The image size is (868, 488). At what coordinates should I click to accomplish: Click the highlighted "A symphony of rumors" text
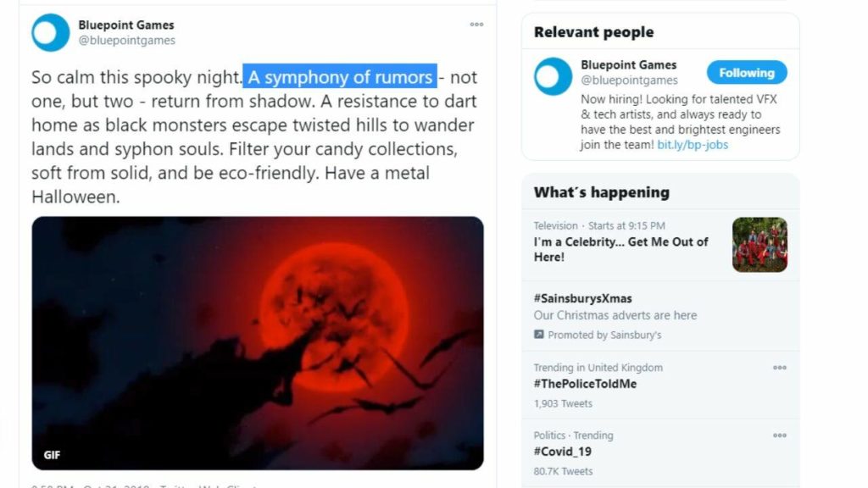[x=340, y=77]
